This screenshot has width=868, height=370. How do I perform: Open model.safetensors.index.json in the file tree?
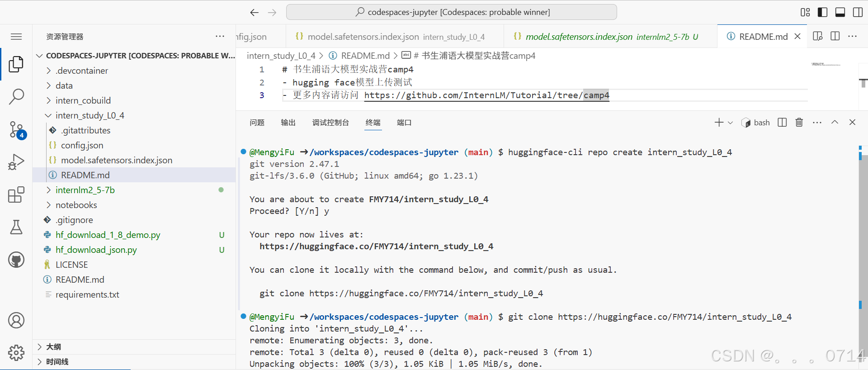pyautogui.click(x=134, y=160)
